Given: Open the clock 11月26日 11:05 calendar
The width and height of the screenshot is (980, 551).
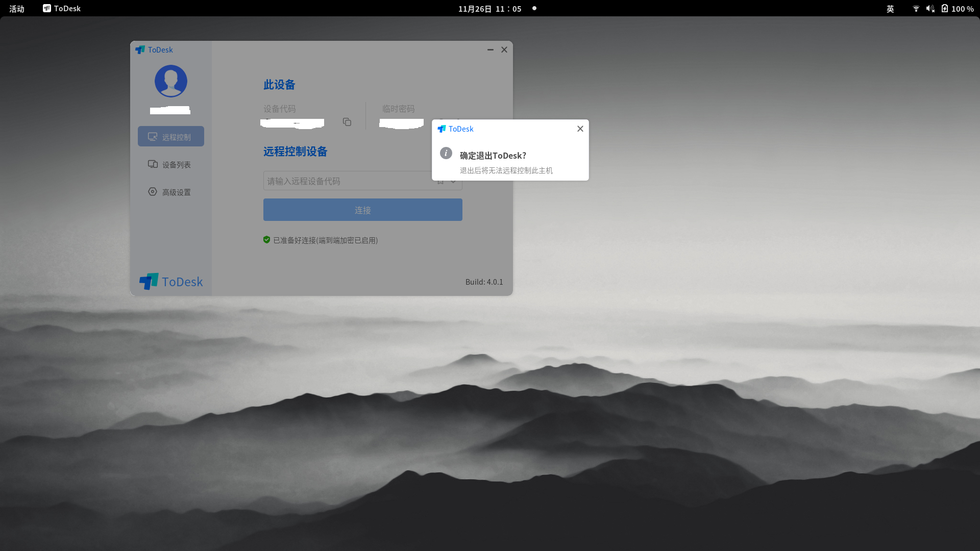Looking at the screenshot, I should (x=490, y=9).
